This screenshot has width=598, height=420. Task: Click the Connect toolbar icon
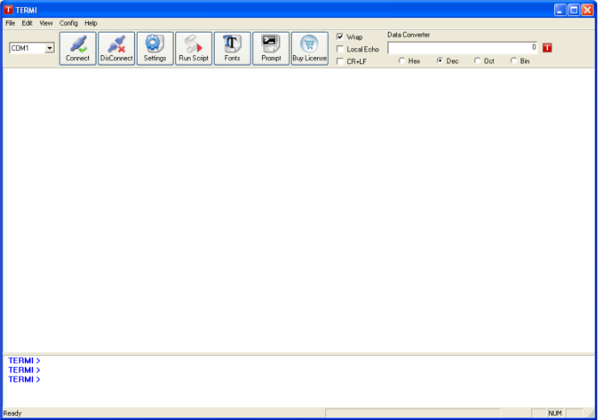[x=77, y=48]
